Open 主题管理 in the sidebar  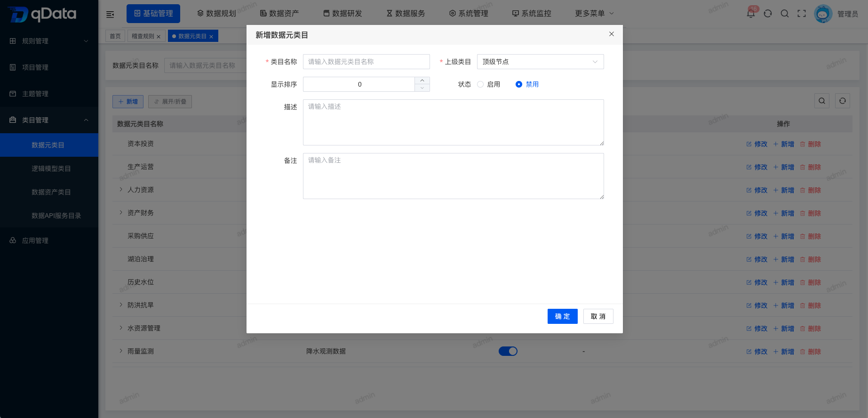pos(49,94)
